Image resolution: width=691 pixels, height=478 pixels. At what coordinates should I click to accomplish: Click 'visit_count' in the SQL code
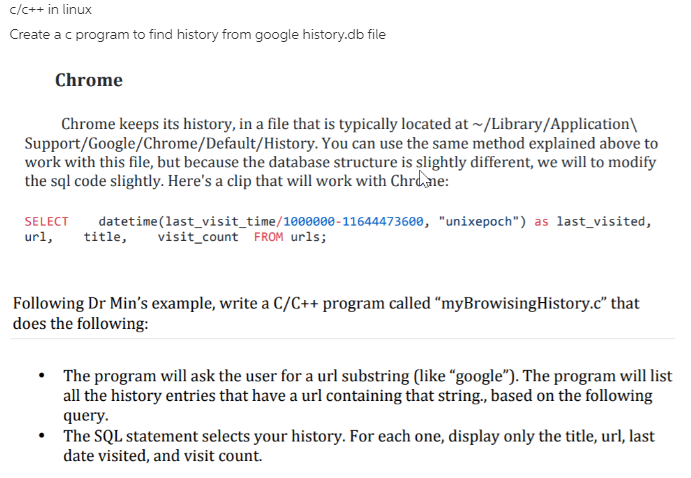click(x=198, y=237)
